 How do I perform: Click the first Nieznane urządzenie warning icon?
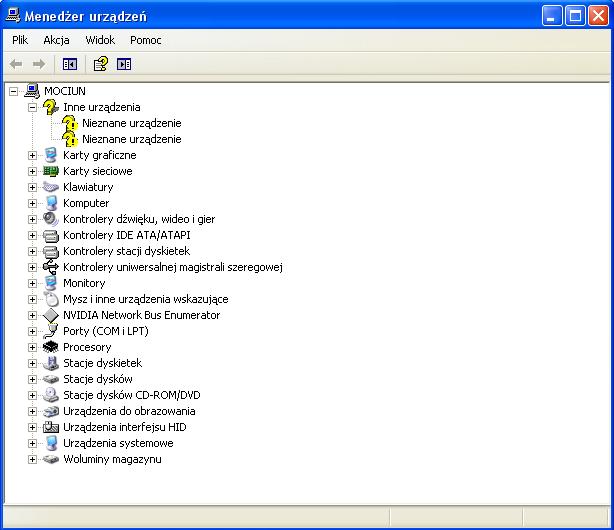[x=70, y=123]
